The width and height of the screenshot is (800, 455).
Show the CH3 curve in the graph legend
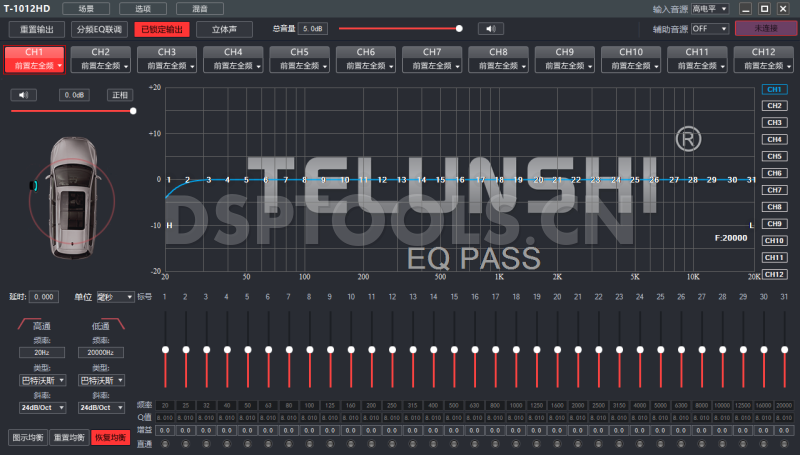coord(774,122)
